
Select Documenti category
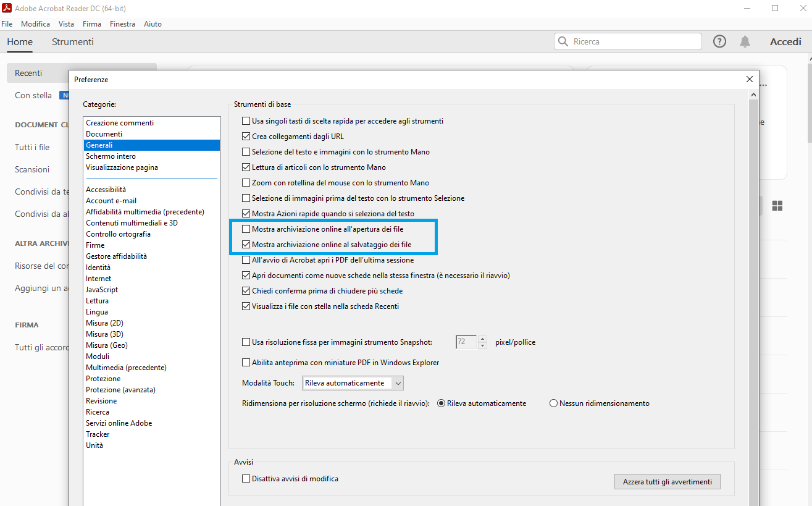tap(152, 134)
